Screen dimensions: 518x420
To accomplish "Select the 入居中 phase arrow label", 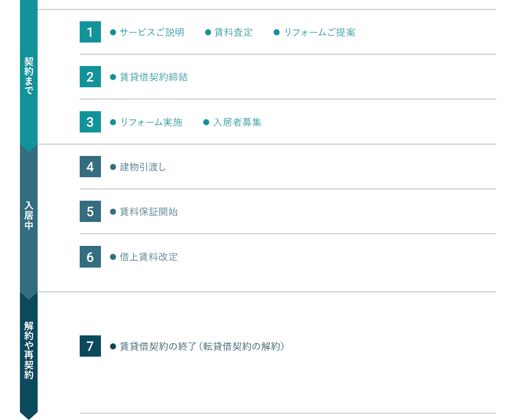I will coord(29,216).
